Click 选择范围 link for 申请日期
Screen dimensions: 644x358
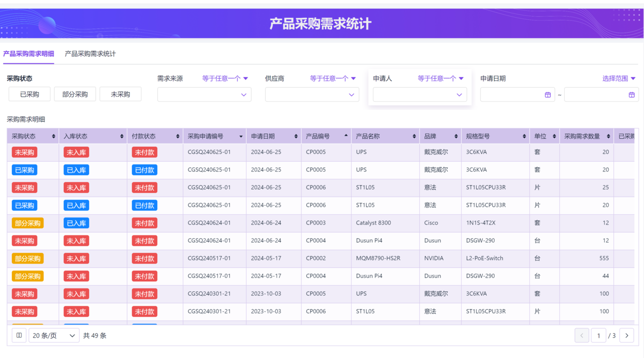[x=619, y=78]
